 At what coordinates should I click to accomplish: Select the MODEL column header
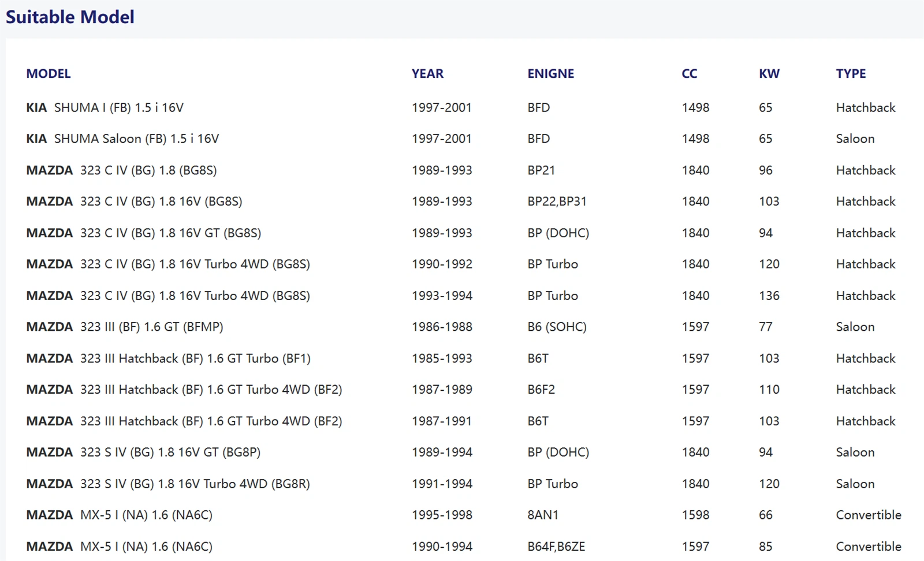point(49,74)
